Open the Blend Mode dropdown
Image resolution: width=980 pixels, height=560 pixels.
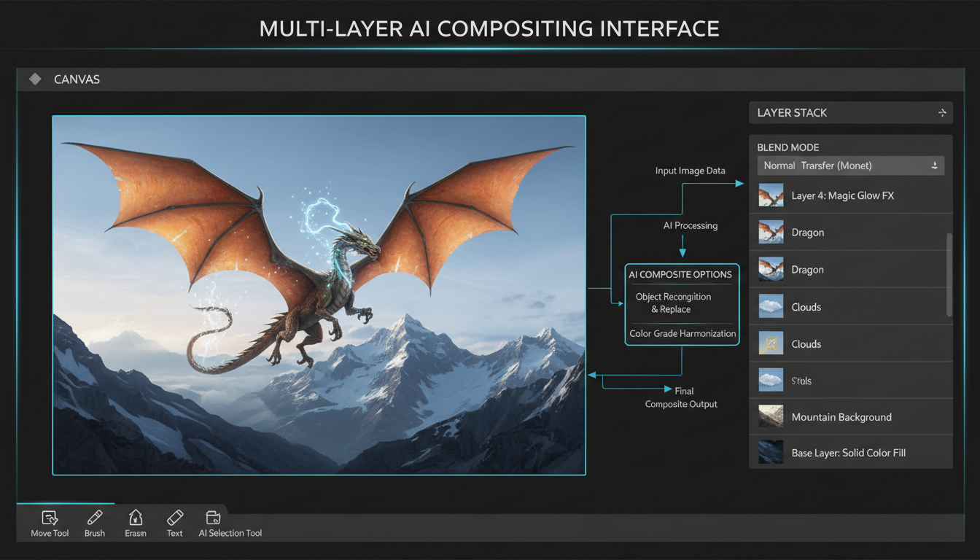coord(850,166)
